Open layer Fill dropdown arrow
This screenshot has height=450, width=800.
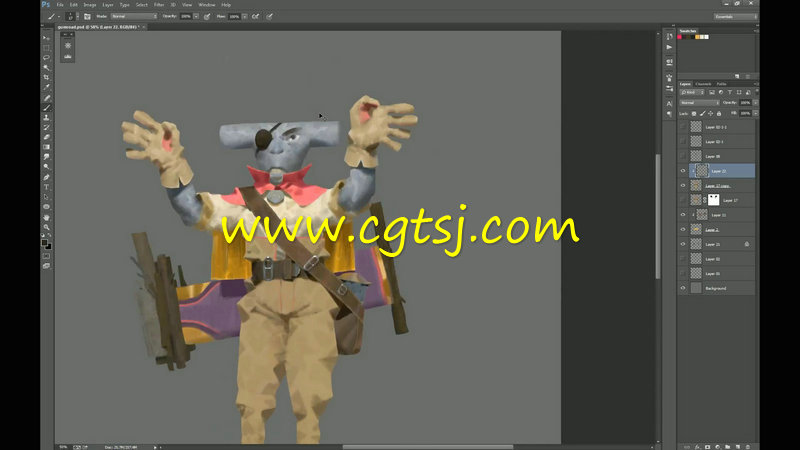[756, 113]
